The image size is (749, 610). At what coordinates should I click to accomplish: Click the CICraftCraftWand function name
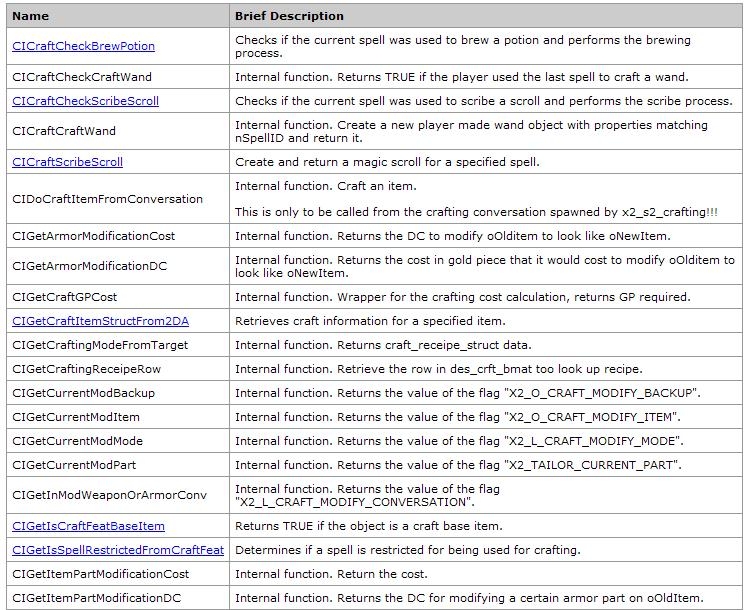[64, 131]
